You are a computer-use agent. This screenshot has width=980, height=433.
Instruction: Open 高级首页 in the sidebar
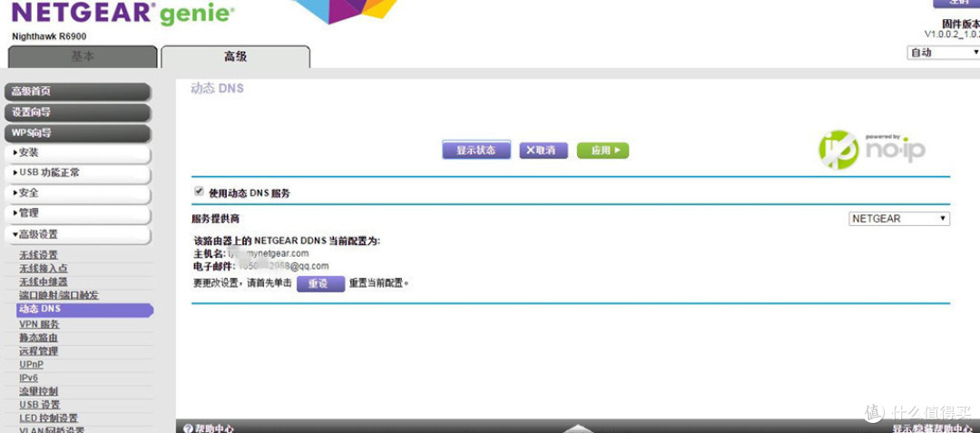(78, 92)
